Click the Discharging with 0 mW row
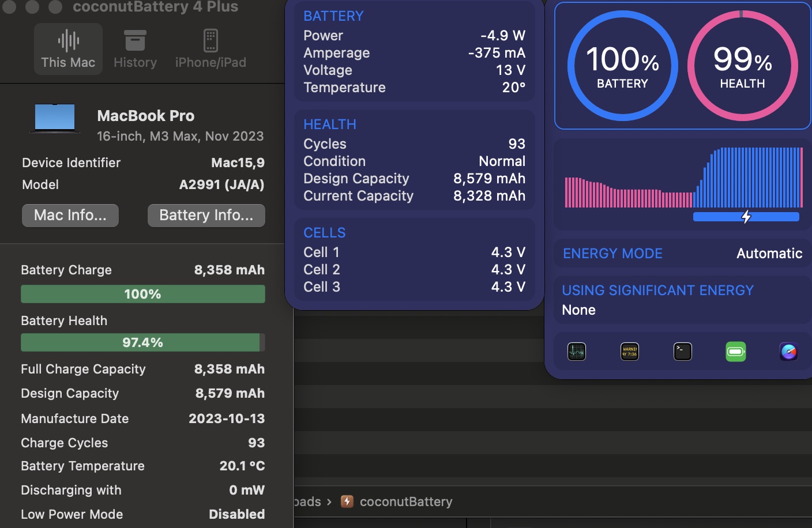The width and height of the screenshot is (812, 528). point(143,490)
